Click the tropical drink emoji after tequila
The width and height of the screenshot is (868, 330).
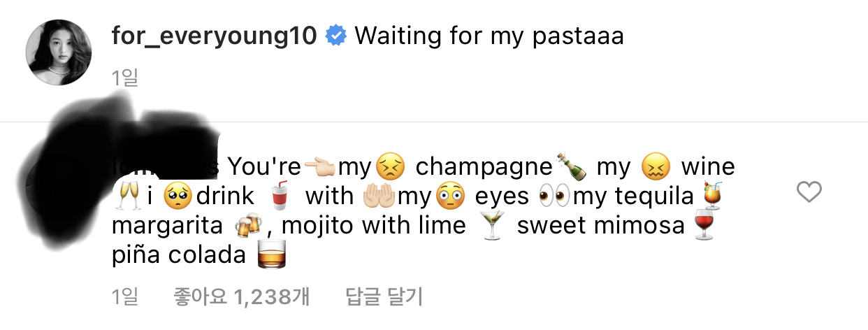click(711, 196)
